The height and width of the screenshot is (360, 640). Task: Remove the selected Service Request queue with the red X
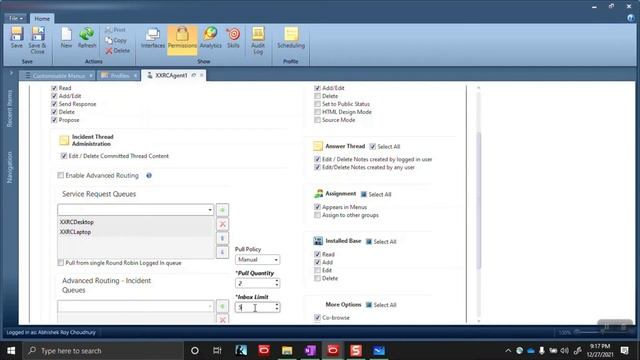(x=222, y=224)
